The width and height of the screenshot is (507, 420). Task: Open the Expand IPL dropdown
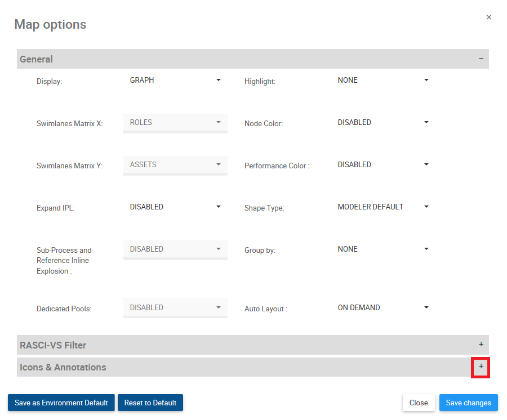click(175, 207)
